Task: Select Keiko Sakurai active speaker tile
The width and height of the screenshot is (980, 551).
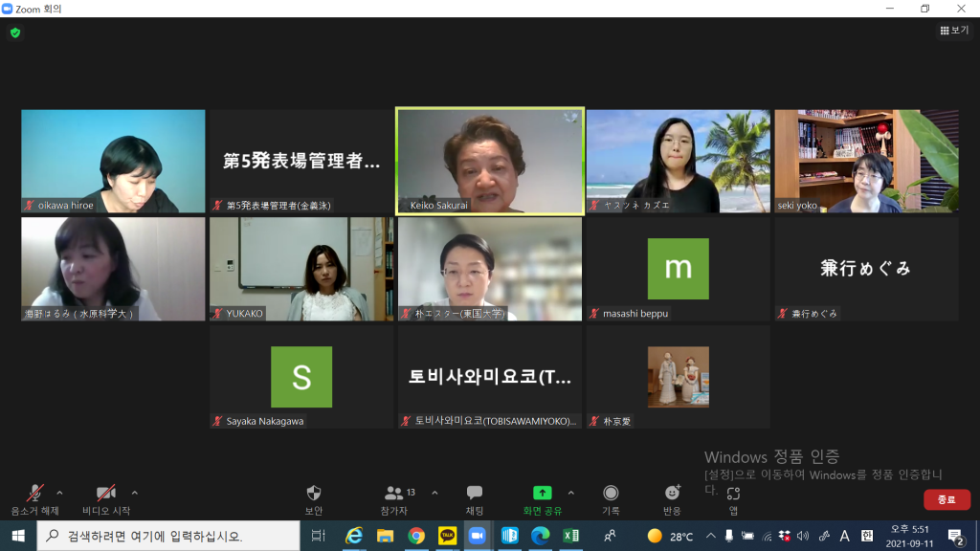Action: coord(490,161)
